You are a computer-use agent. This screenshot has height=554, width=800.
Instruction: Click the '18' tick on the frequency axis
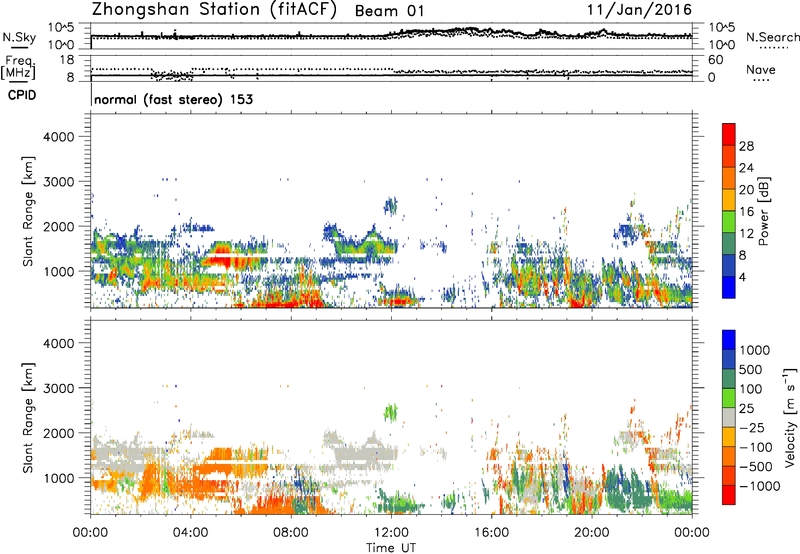(67, 60)
